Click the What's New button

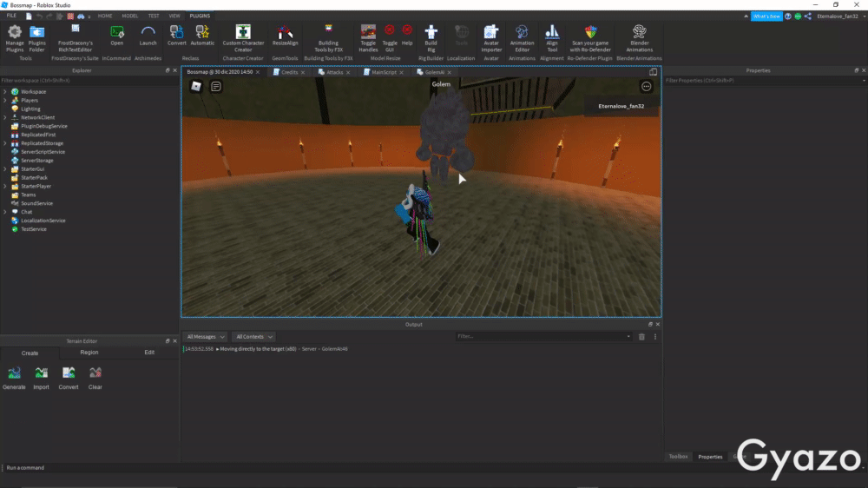coord(766,16)
